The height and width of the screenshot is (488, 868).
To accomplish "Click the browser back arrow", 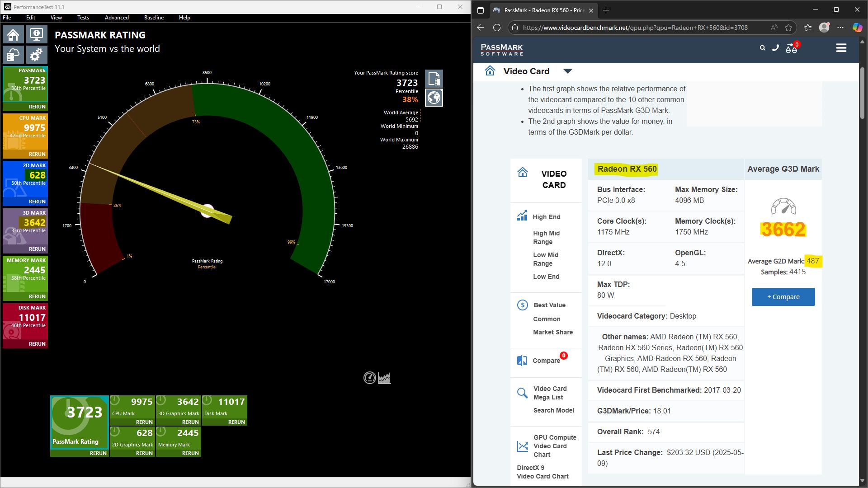I will (481, 28).
